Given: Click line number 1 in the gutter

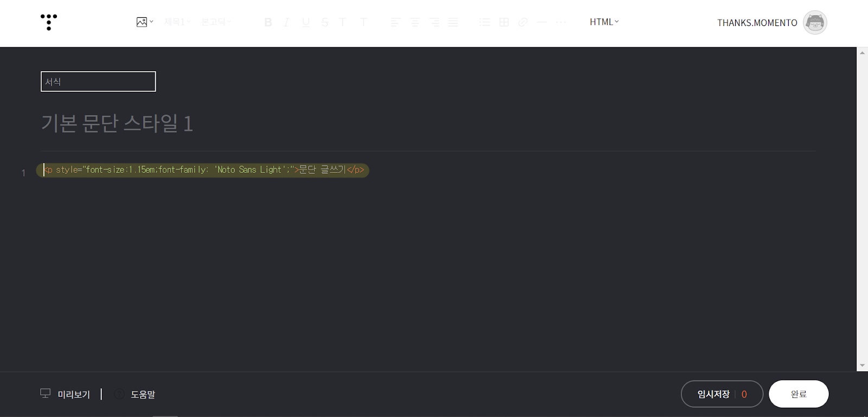Looking at the screenshot, I should 23,173.
